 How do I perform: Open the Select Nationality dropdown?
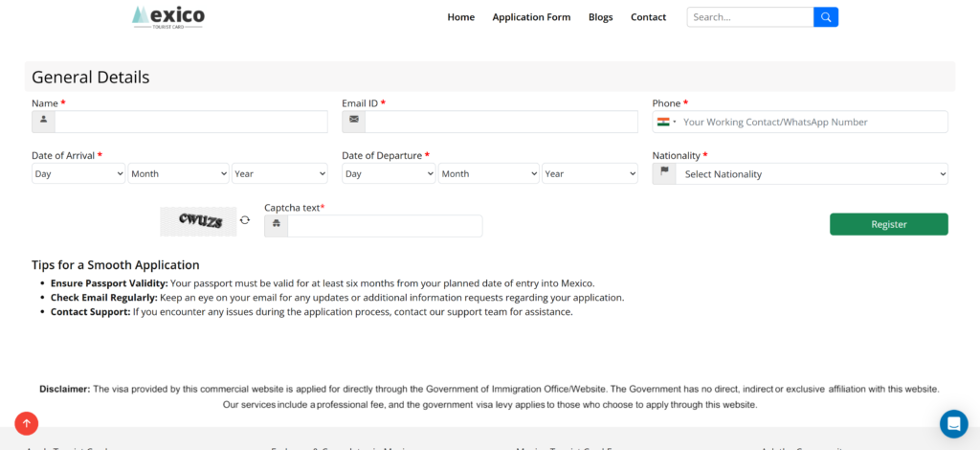812,174
